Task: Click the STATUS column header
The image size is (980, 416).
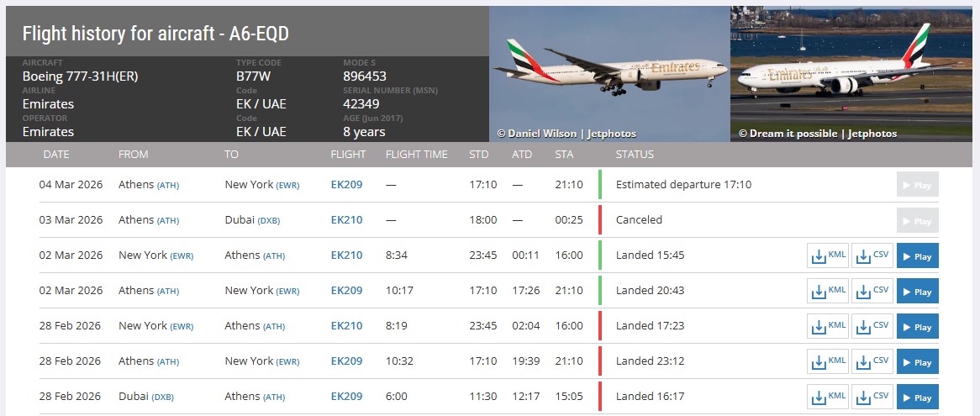Action: click(x=635, y=155)
